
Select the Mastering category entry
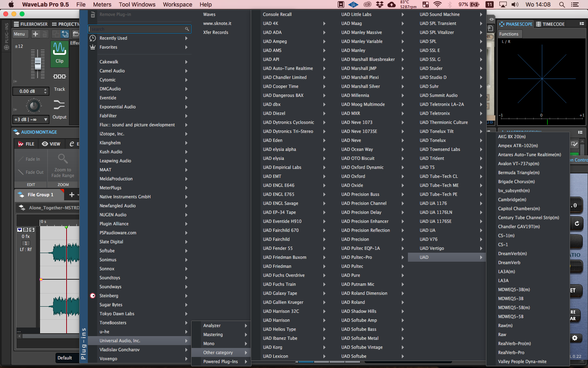(221, 334)
